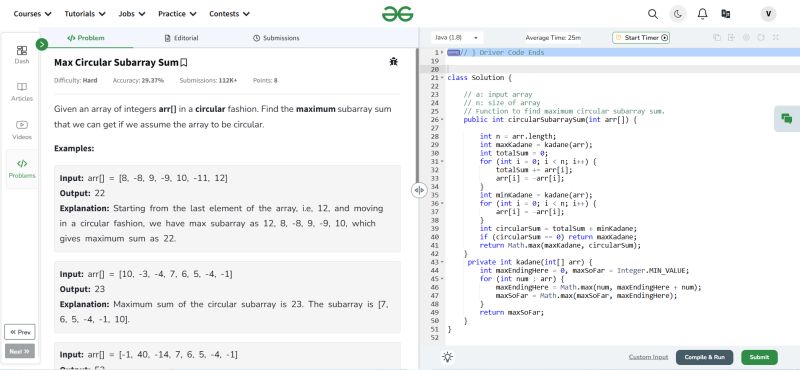Collapse the for loop at line 36
Viewport: 800px width, 370px height.
tap(442, 203)
